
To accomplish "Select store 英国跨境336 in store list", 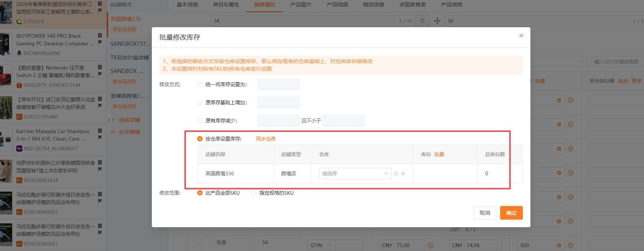I will [x=126, y=19].
